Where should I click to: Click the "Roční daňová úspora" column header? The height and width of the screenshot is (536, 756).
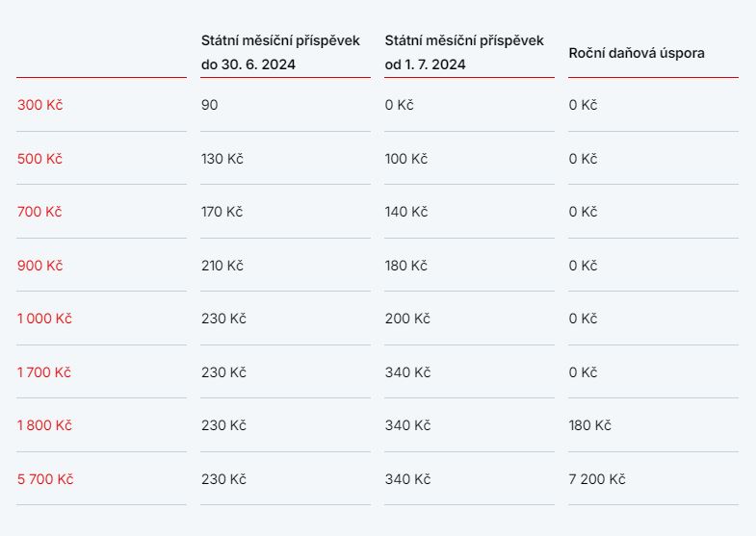[x=637, y=53]
